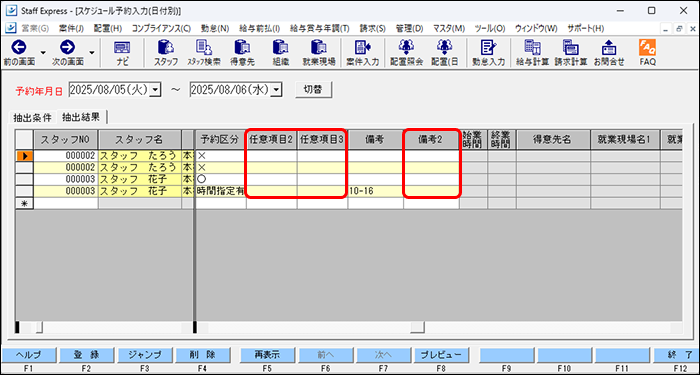
Task: Select the current row marker with orange arrow
Action: (x=25, y=156)
